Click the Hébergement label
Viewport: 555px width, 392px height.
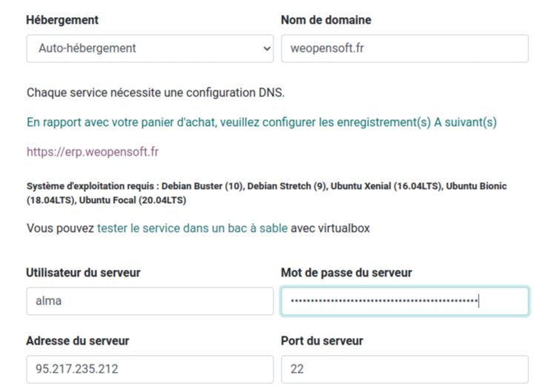point(62,20)
